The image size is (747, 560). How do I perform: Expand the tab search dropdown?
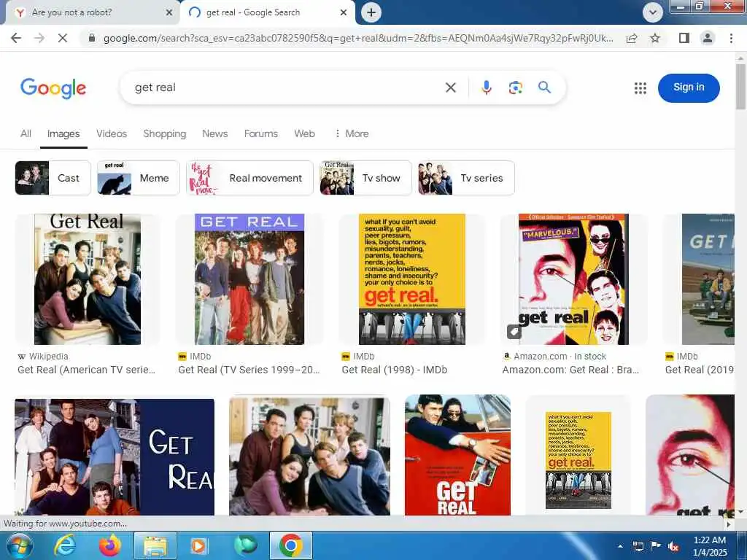[653, 12]
